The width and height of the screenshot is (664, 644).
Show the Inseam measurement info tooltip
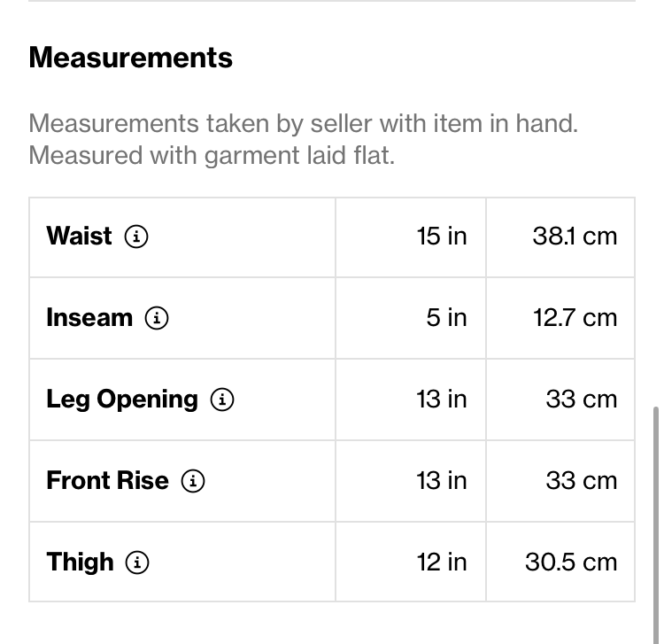pos(157,318)
